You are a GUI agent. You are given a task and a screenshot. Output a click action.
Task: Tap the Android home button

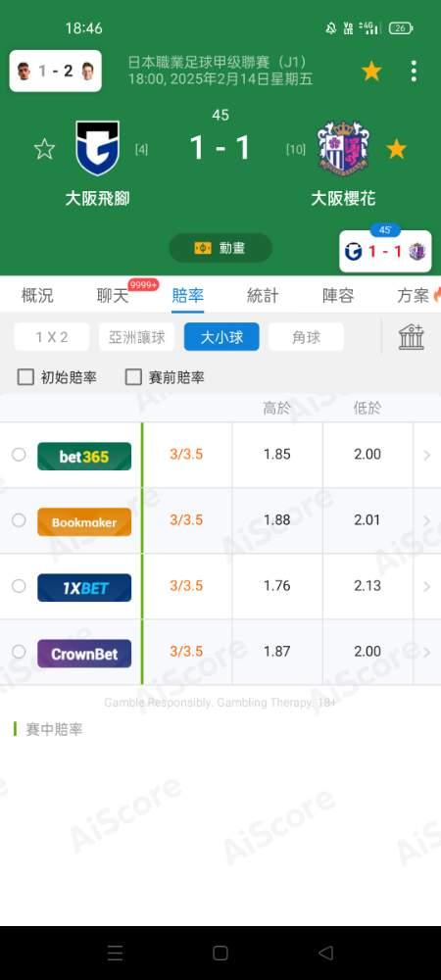(220, 953)
